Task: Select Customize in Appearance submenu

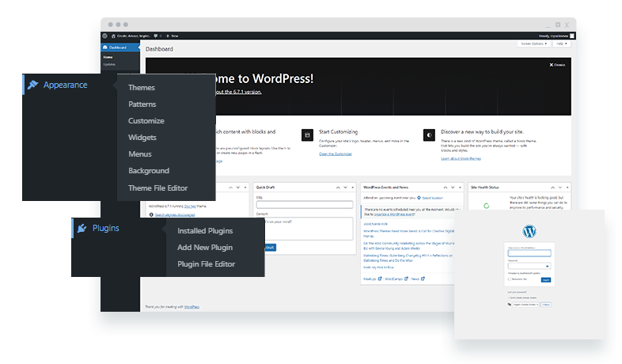Action: pyautogui.click(x=146, y=121)
